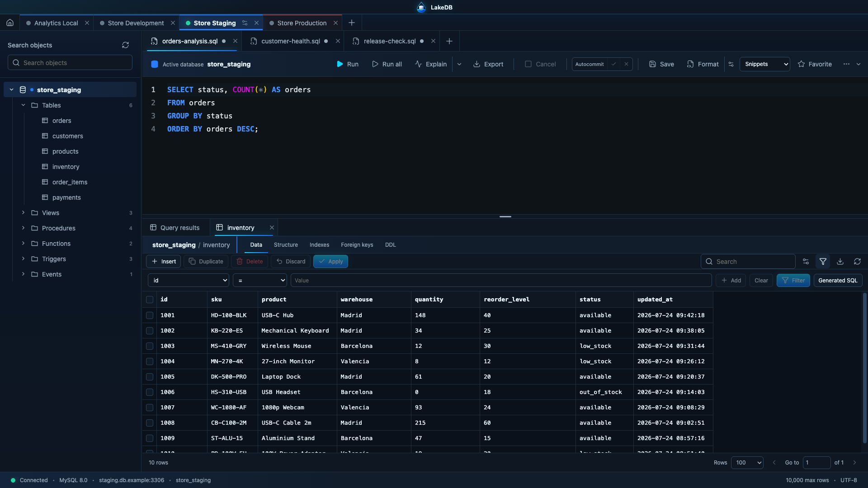Clear the filter conditions
Screen dimensions: 868x488
pyautogui.click(x=761, y=281)
